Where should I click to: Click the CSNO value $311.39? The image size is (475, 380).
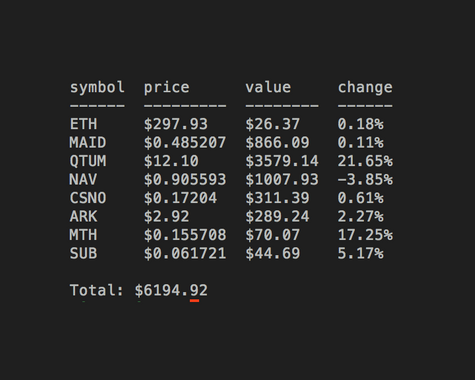click(x=277, y=198)
